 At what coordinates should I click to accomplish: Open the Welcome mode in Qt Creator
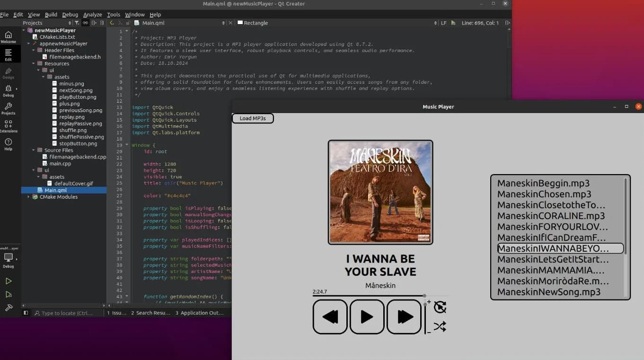click(8, 37)
